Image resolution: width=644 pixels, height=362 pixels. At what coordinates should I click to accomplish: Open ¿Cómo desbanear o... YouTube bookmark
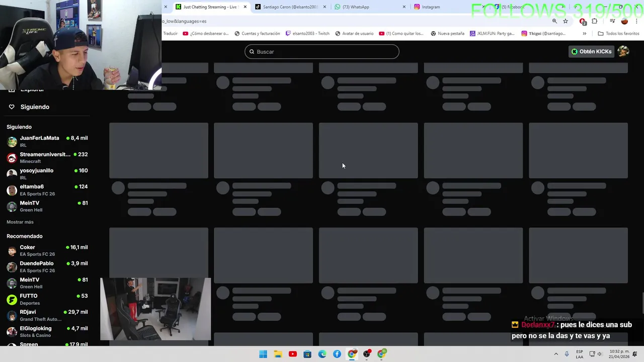point(206,34)
